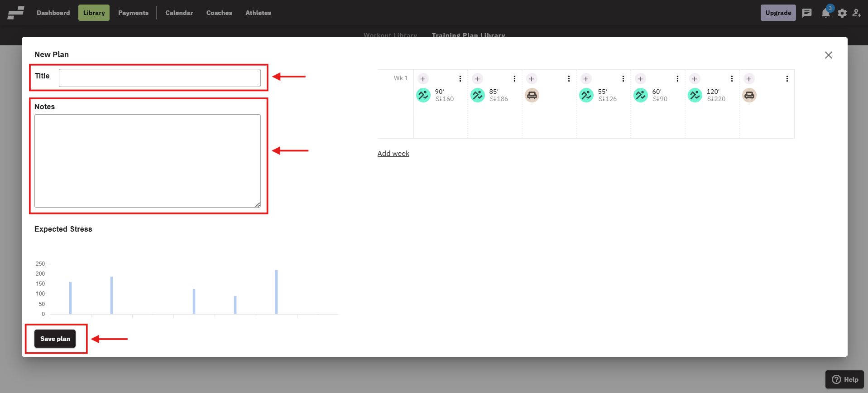Open the Athletes tab
This screenshot has height=393, width=868.
click(x=258, y=13)
